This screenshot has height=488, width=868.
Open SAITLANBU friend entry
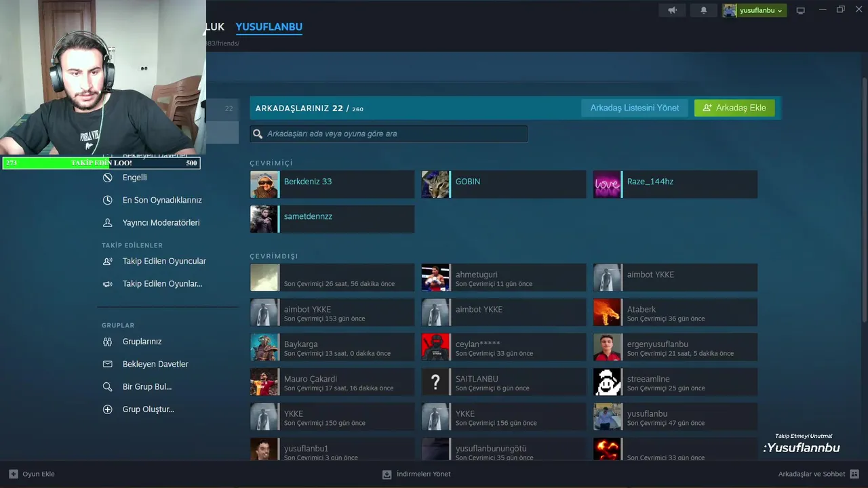pos(503,382)
